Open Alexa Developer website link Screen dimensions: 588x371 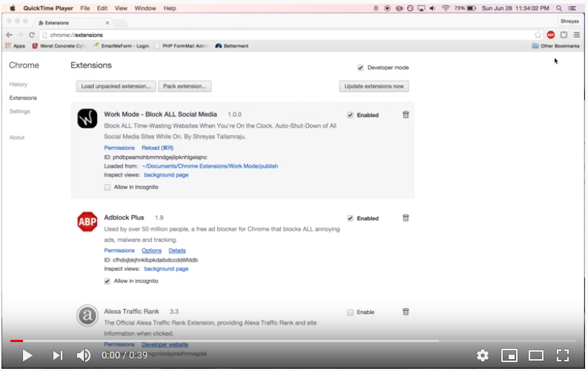click(x=165, y=344)
